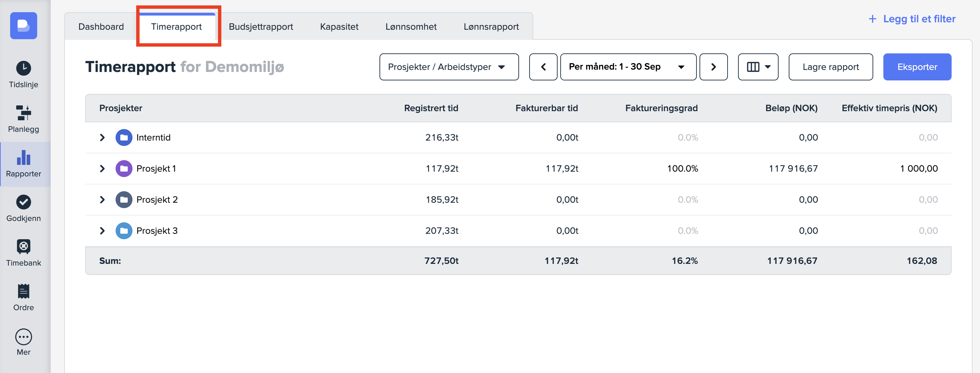
Task: Go to previous month period
Action: tap(543, 67)
